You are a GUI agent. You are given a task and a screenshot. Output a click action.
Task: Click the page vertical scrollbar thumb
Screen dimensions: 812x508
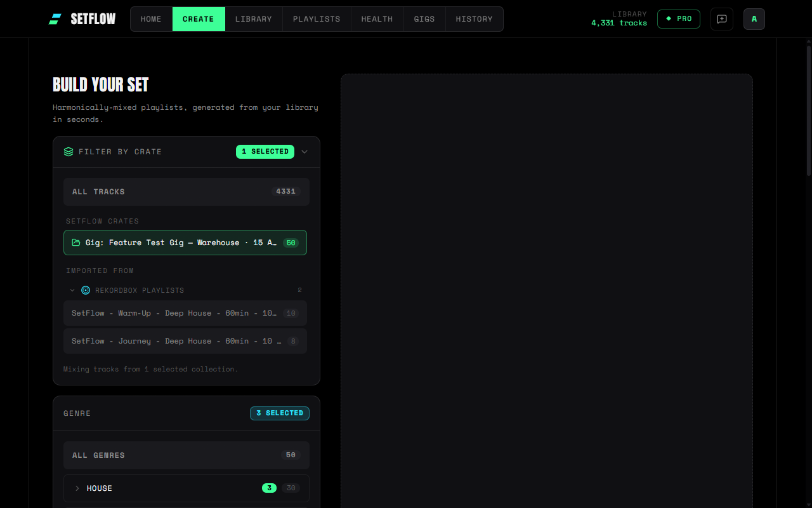click(x=809, y=109)
